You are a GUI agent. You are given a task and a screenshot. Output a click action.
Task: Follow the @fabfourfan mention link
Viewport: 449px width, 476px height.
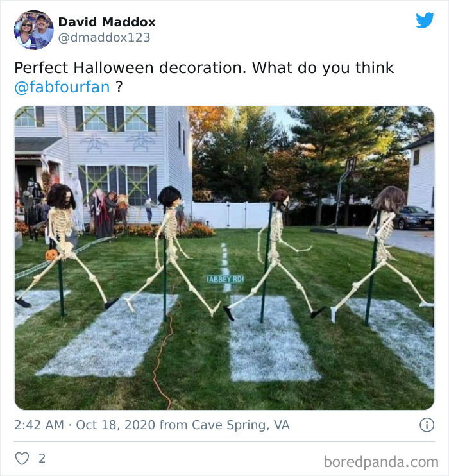[62, 87]
